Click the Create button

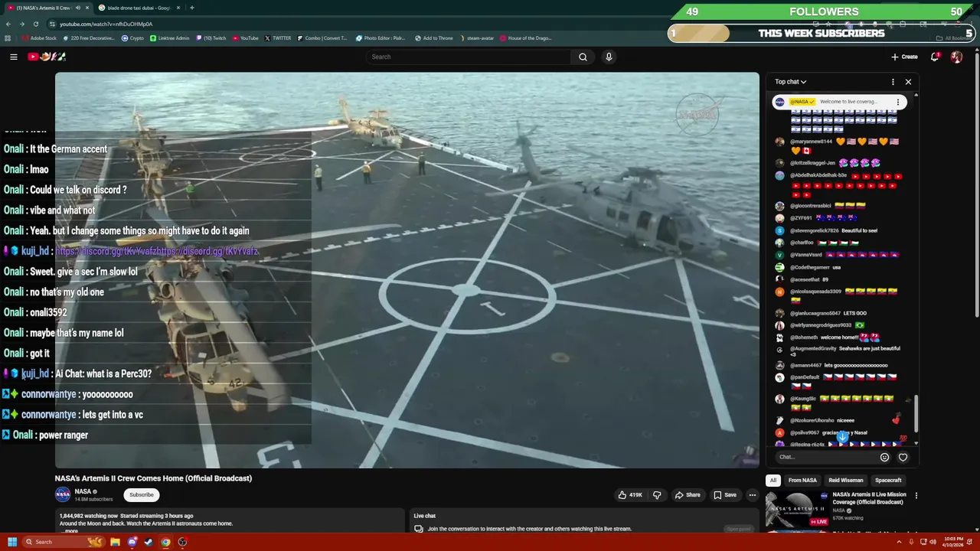click(x=904, y=57)
